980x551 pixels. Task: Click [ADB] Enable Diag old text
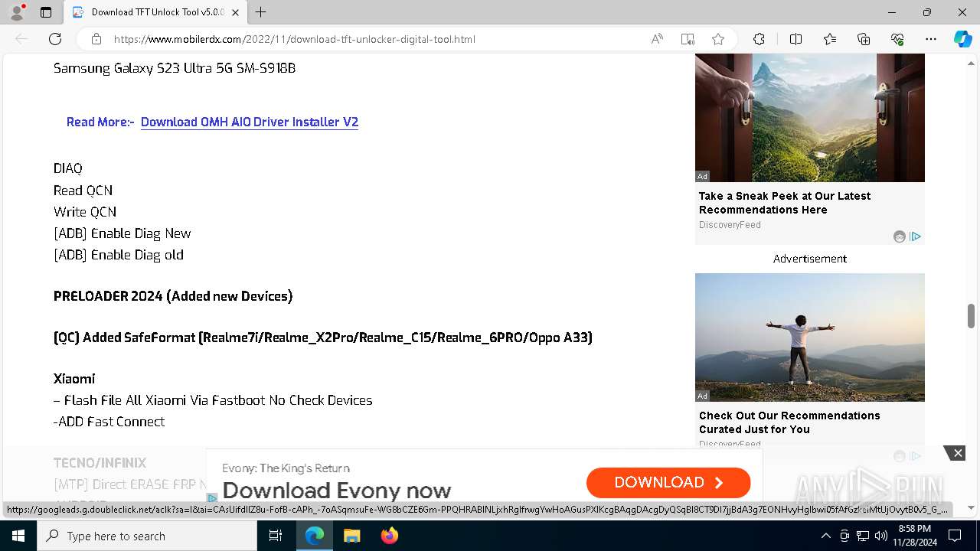pyautogui.click(x=119, y=255)
